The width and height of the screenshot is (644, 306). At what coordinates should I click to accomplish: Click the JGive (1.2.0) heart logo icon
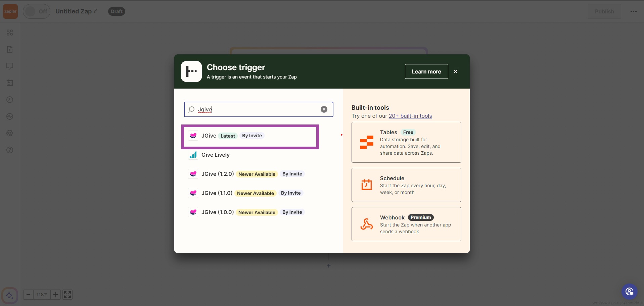pos(193,174)
